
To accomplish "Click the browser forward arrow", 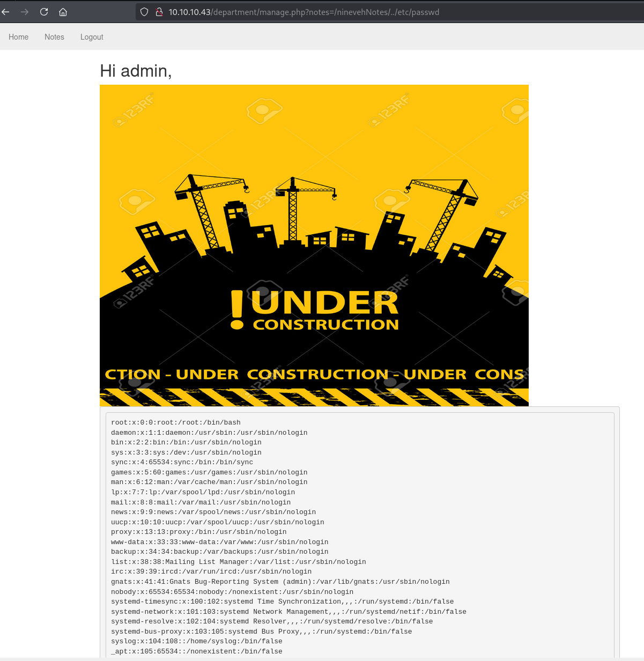I will 25,12.
